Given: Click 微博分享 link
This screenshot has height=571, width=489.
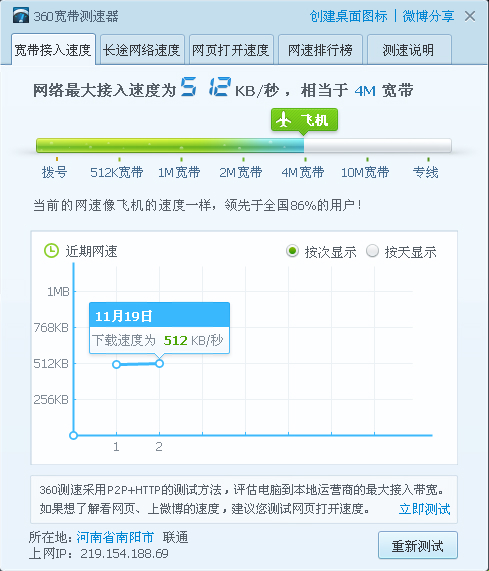Looking at the screenshot, I should pyautogui.click(x=428, y=16).
